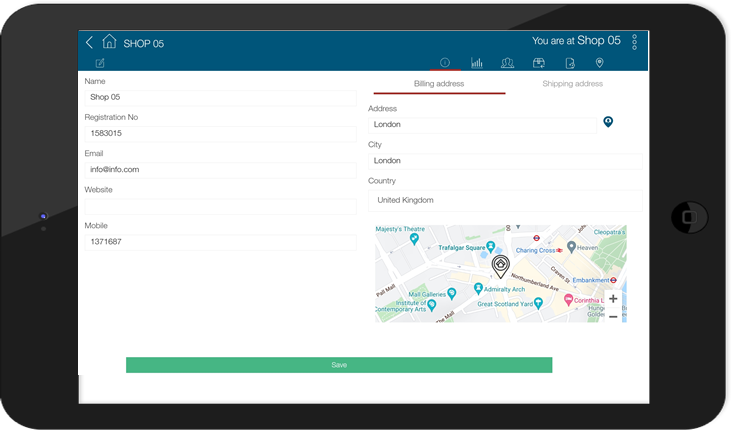Screen dimensions: 750x431
Task: Open the Country selector
Action: (505, 200)
